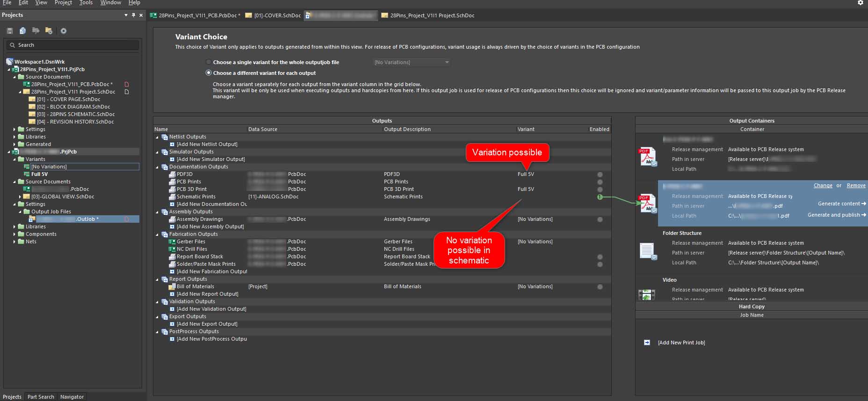The width and height of the screenshot is (868, 401).
Task: Collapse the Fabrication Outputs group
Action: click(x=157, y=234)
